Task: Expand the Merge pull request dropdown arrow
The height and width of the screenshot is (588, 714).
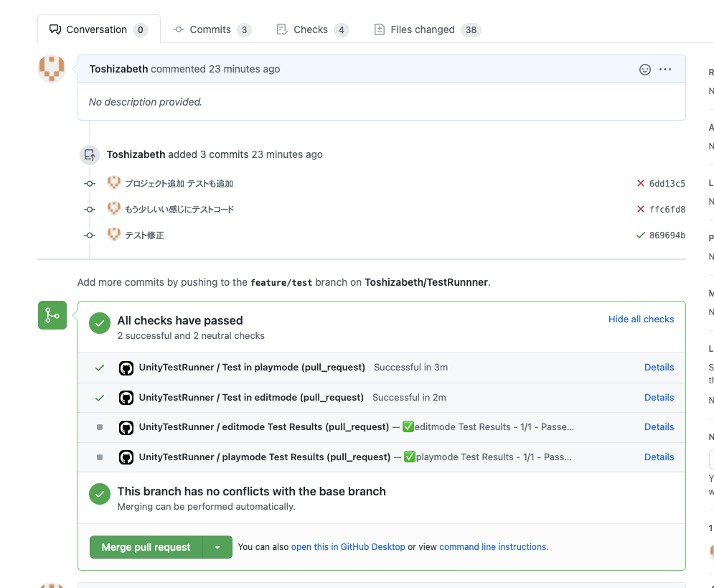Action: tap(217, 547)
